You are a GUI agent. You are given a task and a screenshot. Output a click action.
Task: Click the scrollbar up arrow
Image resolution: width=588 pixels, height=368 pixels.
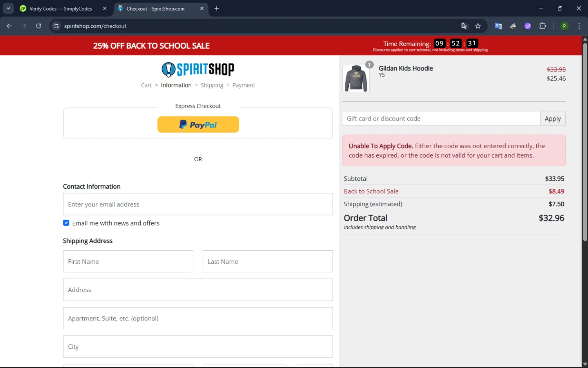585,39
